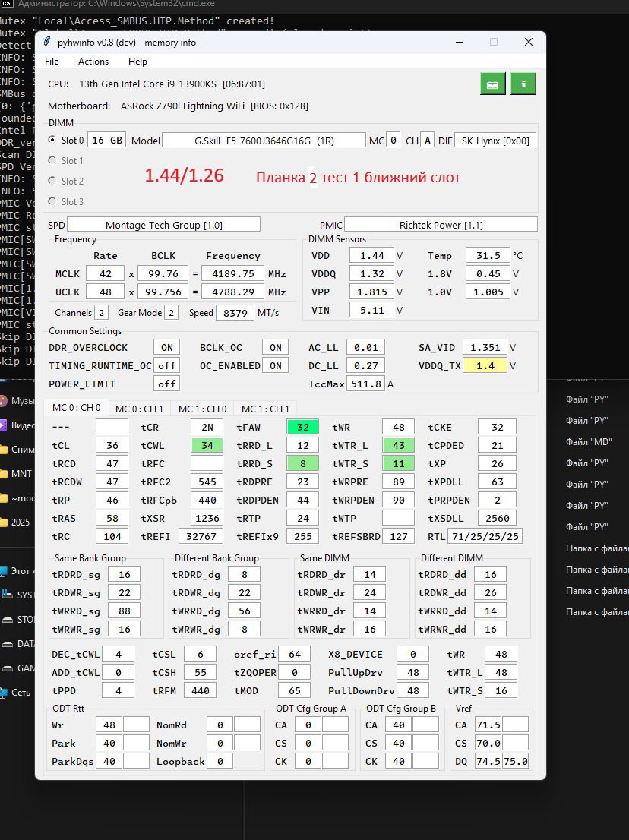
Task: Click the Vref DQ value 75.0
Action: click(515, 761)
